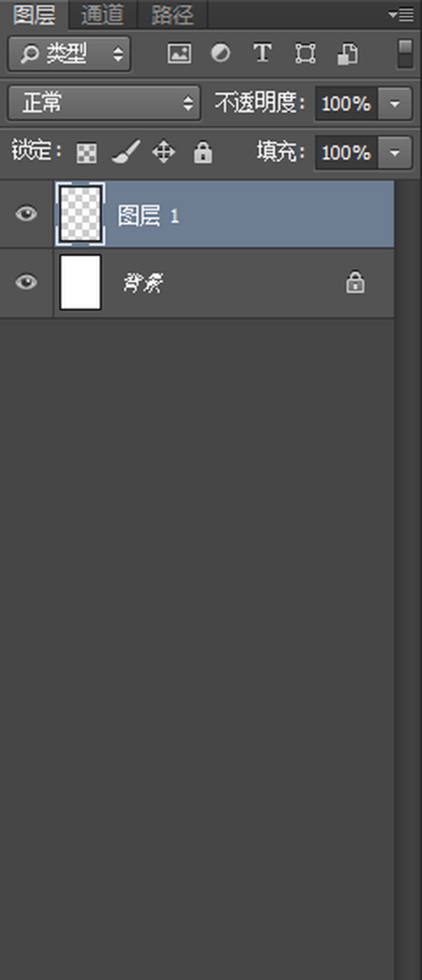The image size is (422, 980).
Task: Click the lock all padlock icon
Action: [203, 153]
